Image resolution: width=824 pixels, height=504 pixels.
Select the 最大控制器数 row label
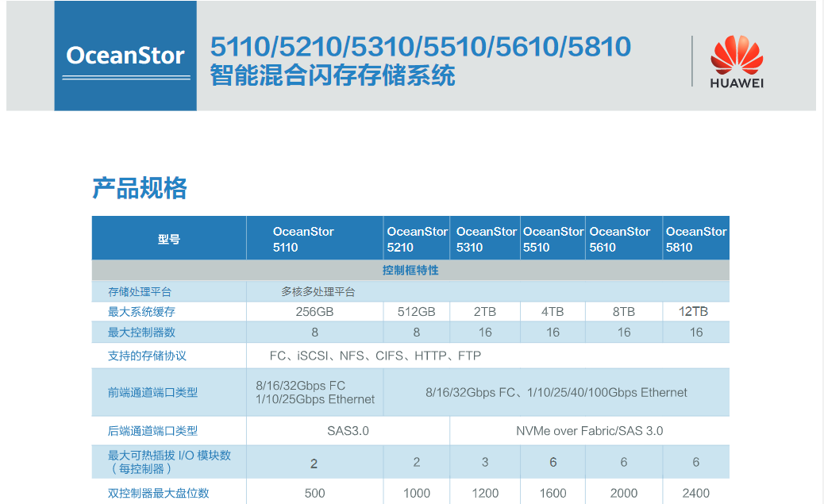141,332
